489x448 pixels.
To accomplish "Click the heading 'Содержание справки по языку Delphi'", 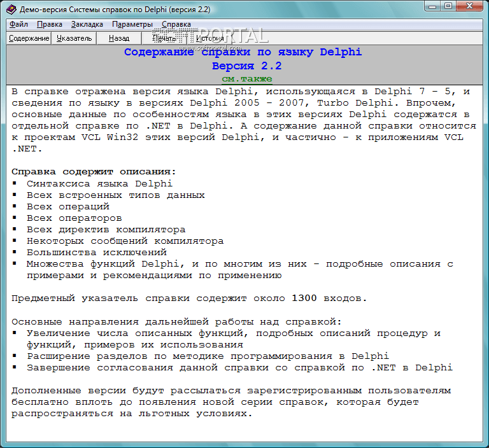I will (243, 52).
